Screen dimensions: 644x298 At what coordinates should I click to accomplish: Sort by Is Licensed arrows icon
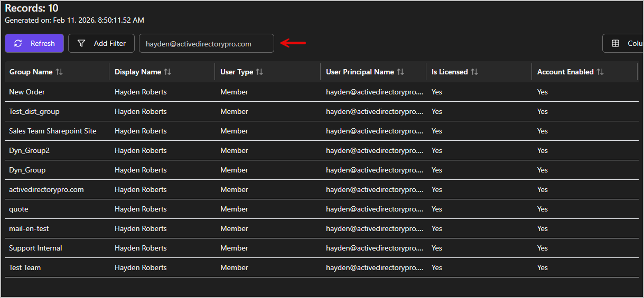[x=474, y=72]
